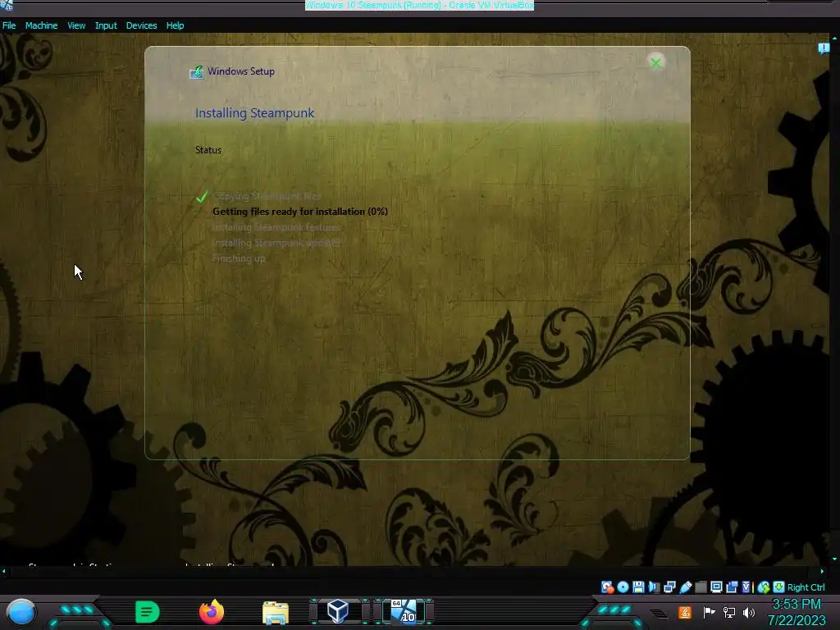840x630 pixels.
Task: Click the mouse integration indicator icon
Action: coord(764,587)
